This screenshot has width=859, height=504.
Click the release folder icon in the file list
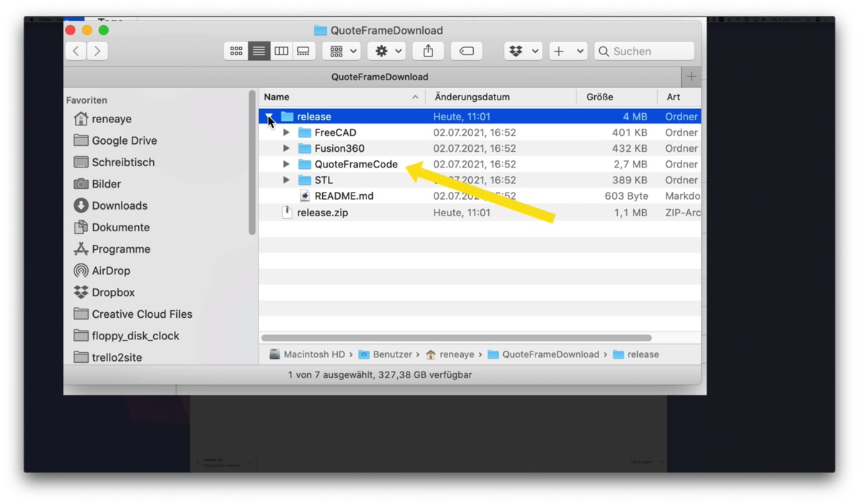tap(287, 117)
